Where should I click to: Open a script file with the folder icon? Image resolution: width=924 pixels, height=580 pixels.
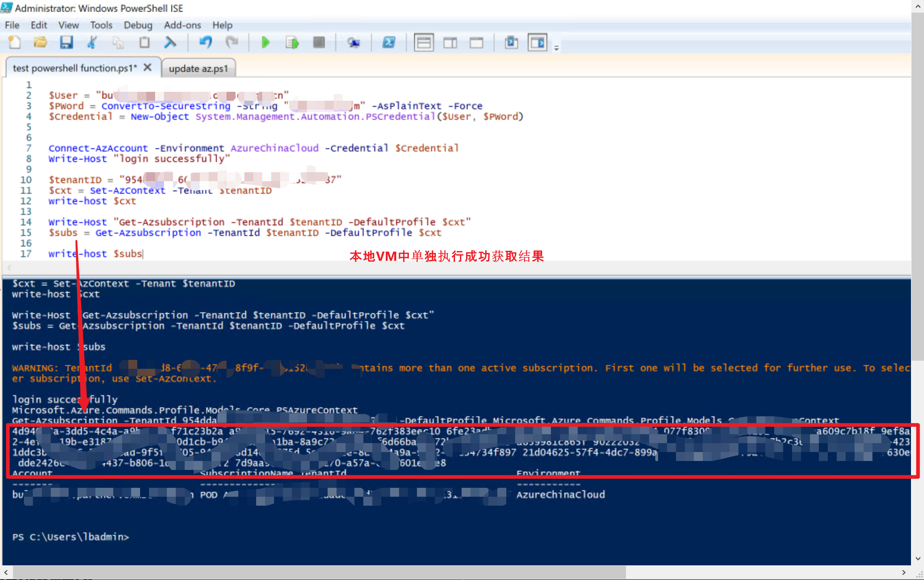tap(40, 42)
